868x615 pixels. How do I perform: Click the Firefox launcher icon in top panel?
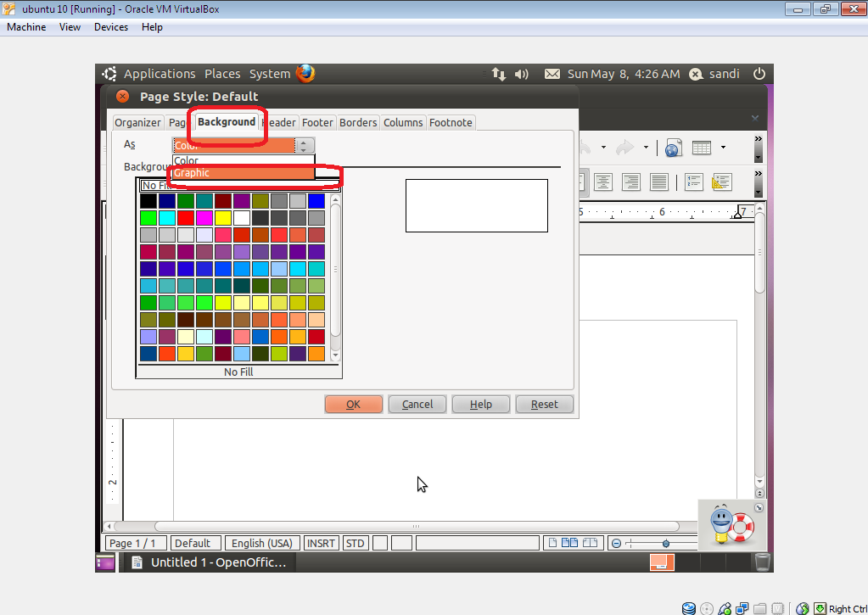point(305,74)
